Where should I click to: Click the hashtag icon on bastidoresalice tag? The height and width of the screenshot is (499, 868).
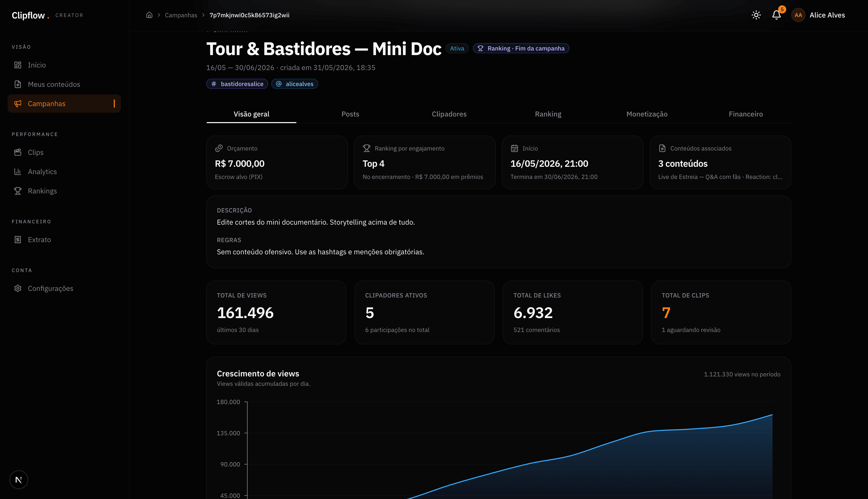pos(214,84)
